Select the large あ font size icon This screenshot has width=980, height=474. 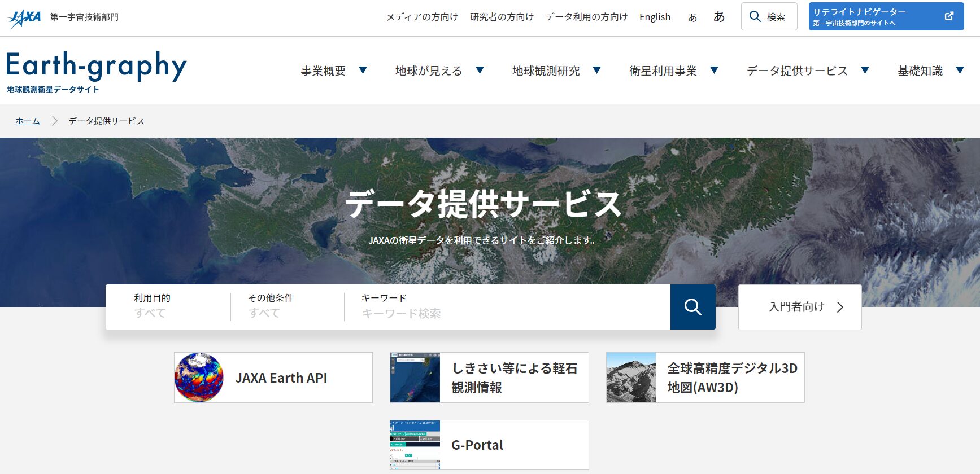[x=718, y=17]
